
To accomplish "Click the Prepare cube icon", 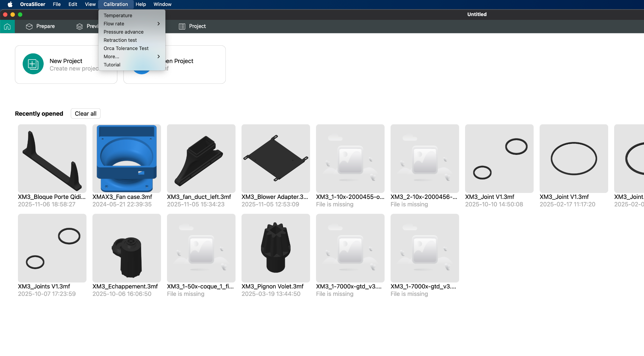I will click(29, 26).
